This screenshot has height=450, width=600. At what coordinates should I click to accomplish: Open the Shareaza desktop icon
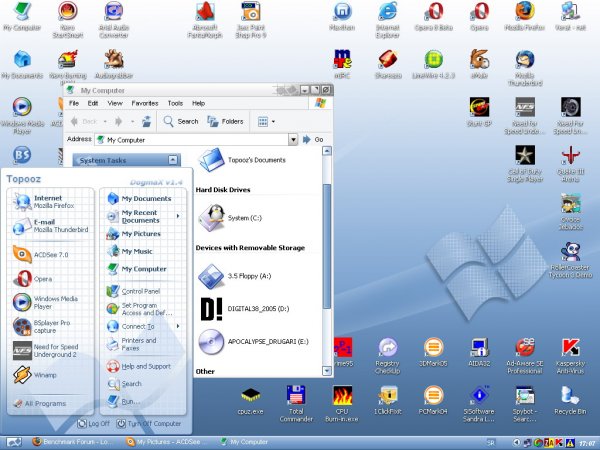pos(388,64)
